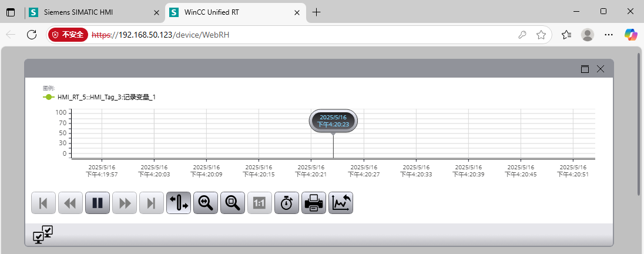This screenshot has width=644, height=254.
Task: Click time axis label 下午4:20:51
Action: pos(573,174)
